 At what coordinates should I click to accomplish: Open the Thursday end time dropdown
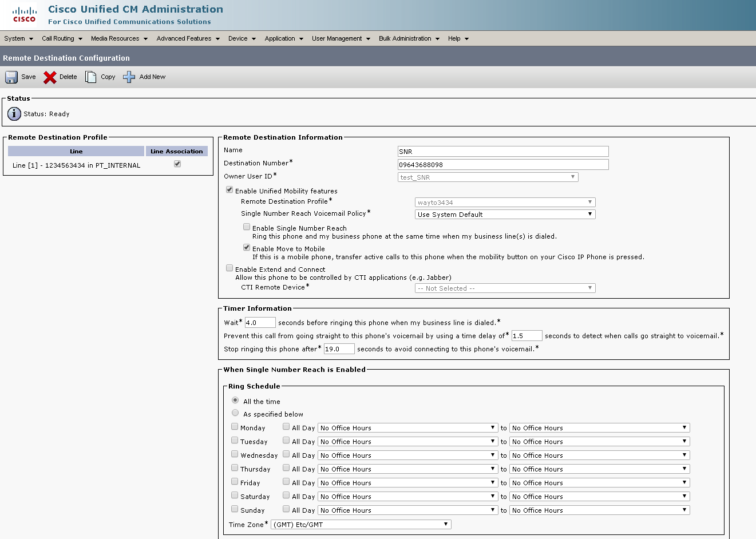(x=600, y=469)
